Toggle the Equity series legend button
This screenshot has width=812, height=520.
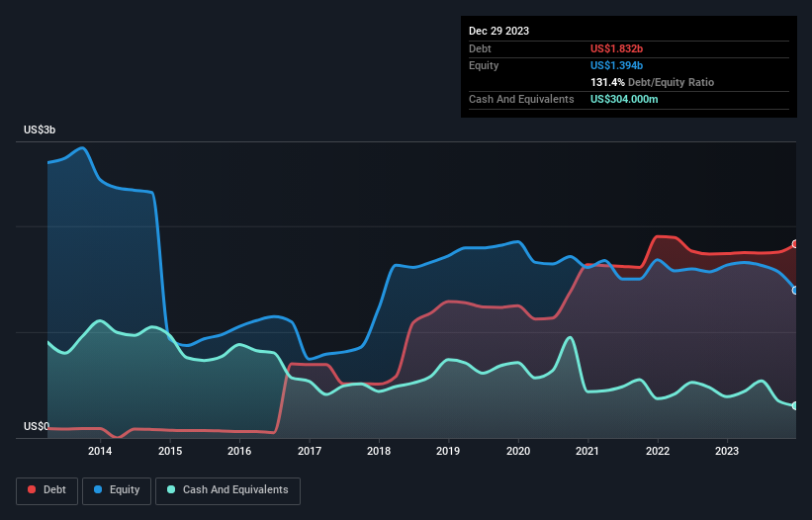tap(117, 490)
